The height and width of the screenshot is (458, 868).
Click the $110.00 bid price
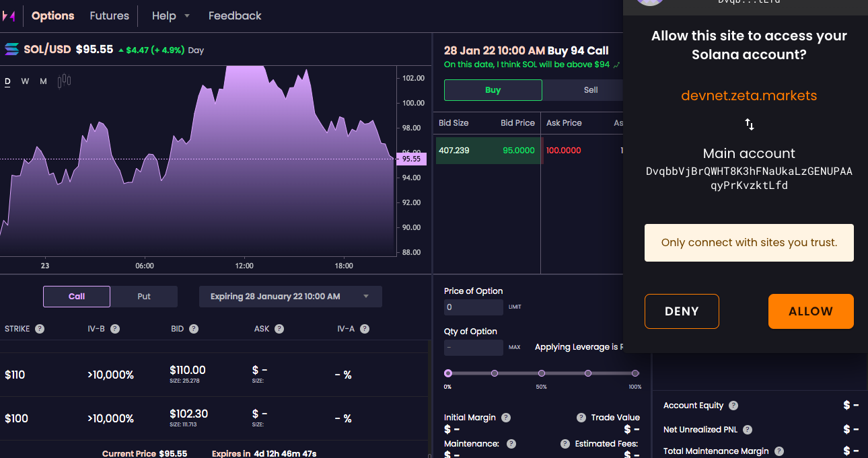[x=188, y=370]
